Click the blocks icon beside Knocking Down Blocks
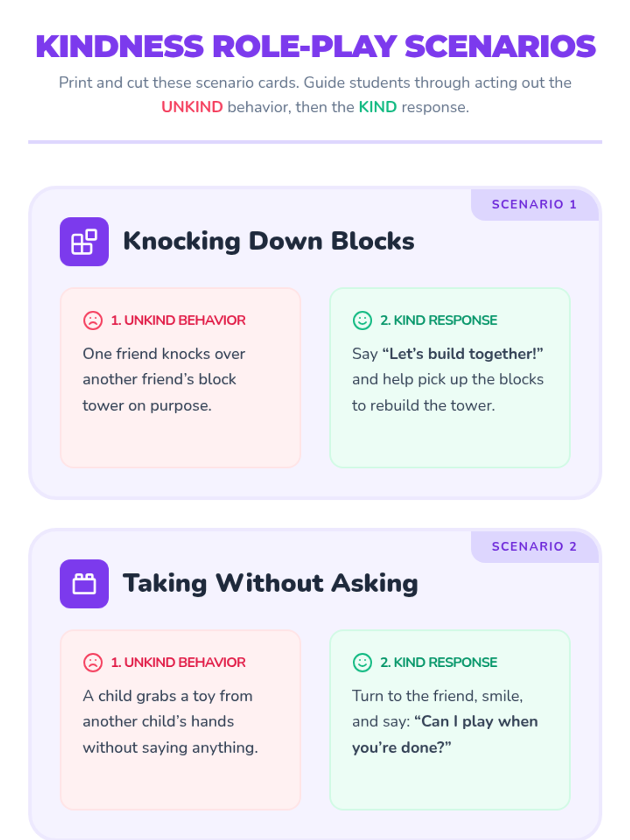630x840 pixels. click(x=84, y=241)
